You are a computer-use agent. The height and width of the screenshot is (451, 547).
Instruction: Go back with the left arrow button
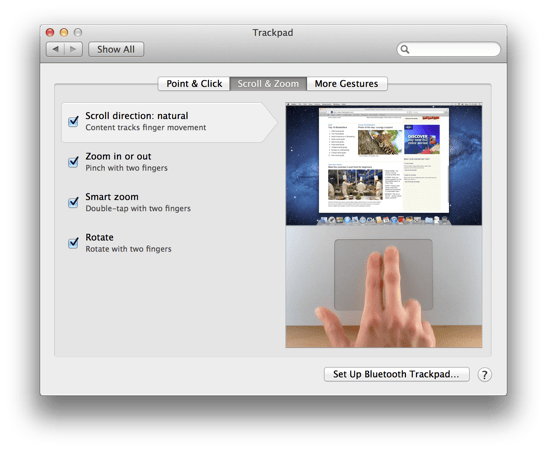tap(55, 49)
